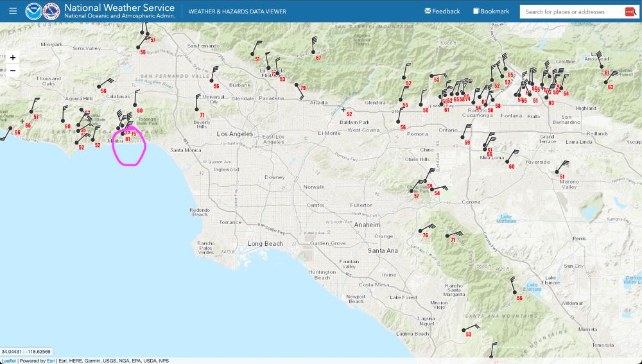This screenshot has height=364, width=642.
Task: Click the Los Angeles map label
Action: click(x=234, y=134)
